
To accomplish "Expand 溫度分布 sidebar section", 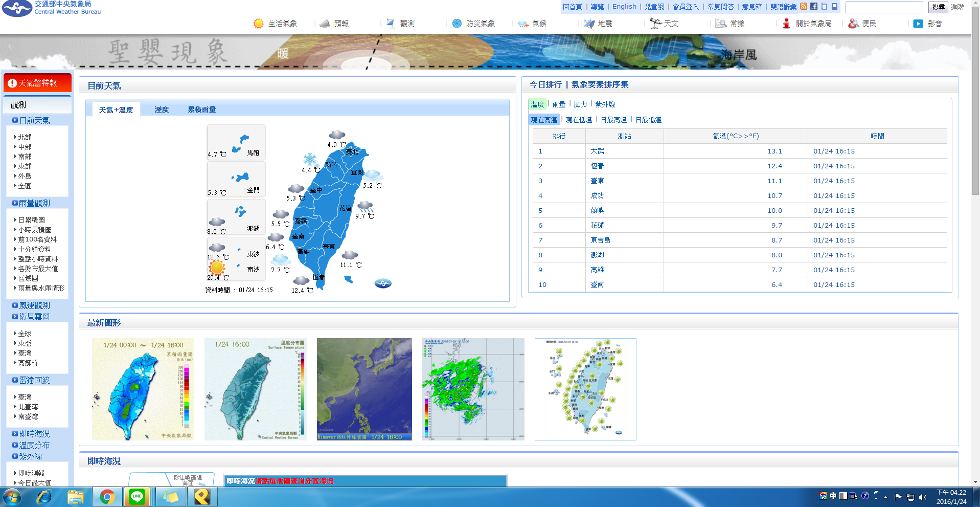I will tap(31, 445).
